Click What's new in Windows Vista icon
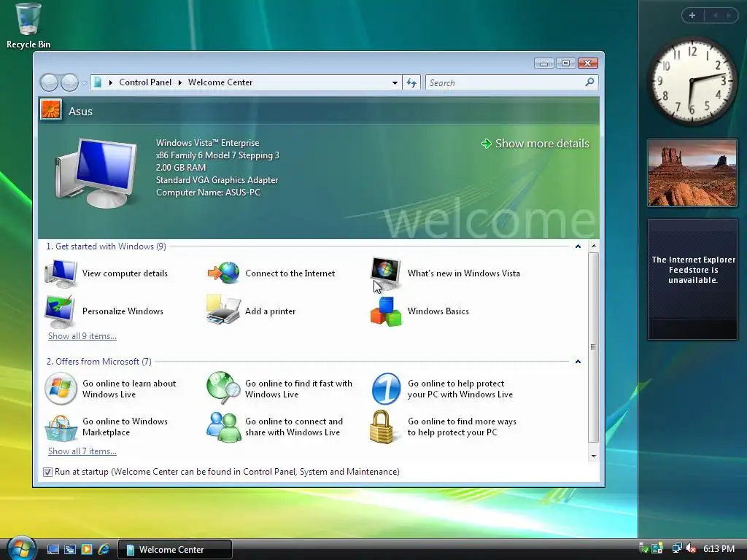The height and width of the screenshot is (560, 747). click(x=386, y=274)
